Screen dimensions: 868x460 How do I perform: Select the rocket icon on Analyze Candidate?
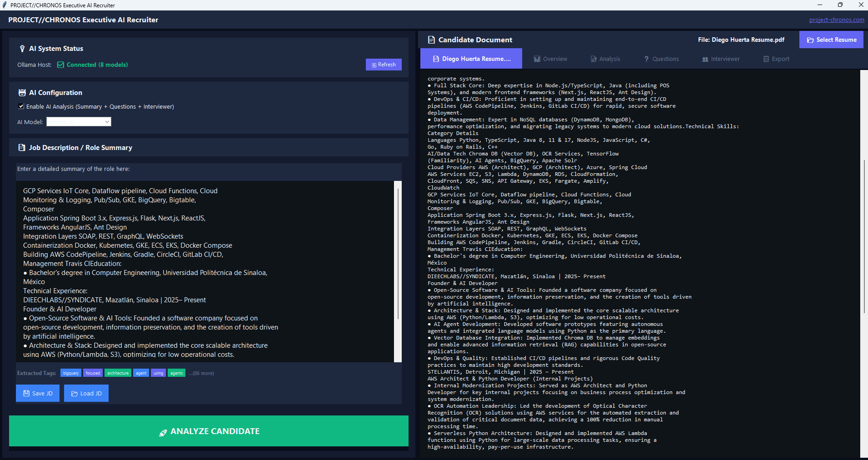pos(164,431)
